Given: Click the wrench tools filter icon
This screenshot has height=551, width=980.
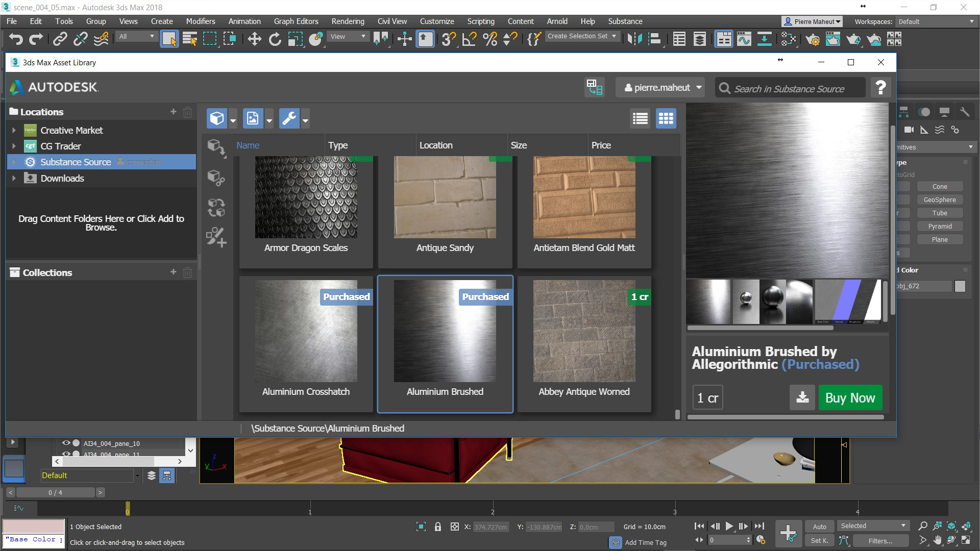Looking at the screenshot, I should (x=289, y=118).
